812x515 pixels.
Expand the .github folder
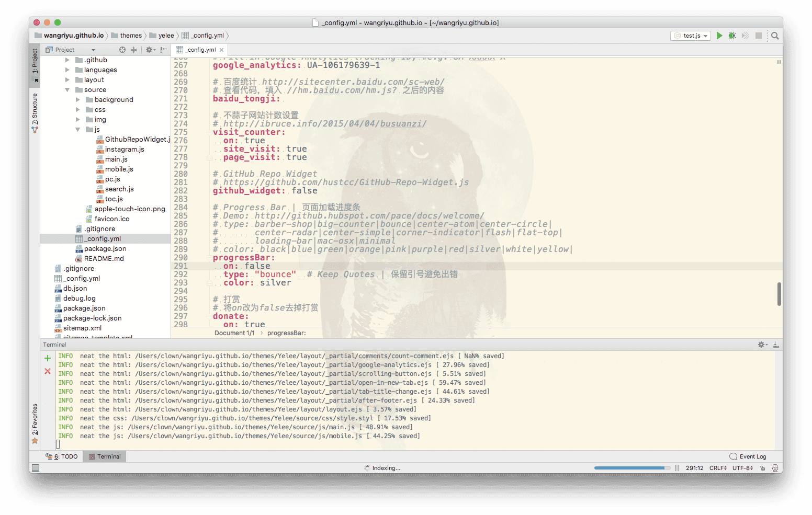pyautogui.click(x=67, y=60)
